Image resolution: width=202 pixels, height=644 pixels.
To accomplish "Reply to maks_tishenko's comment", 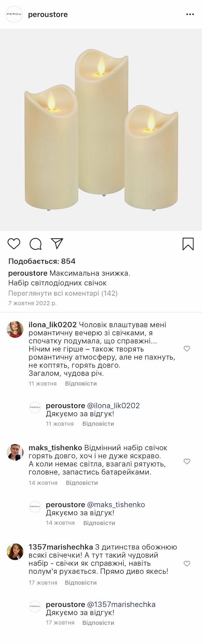I will (82, 483).
